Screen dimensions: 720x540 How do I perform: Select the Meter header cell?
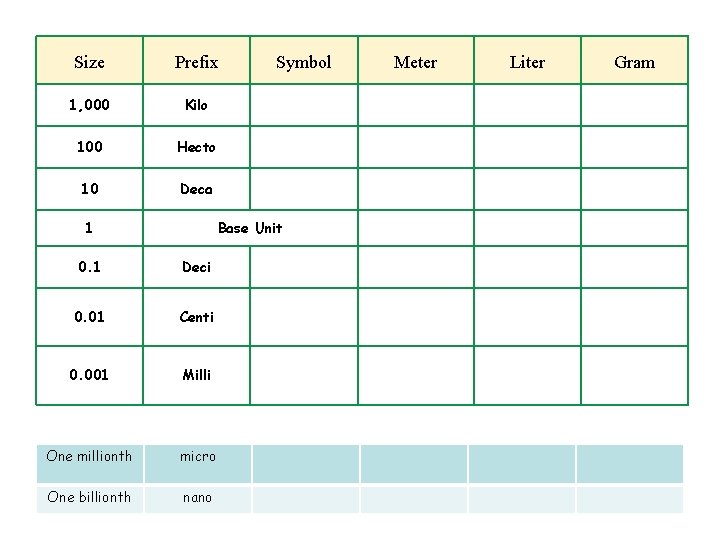coord(416,60)
